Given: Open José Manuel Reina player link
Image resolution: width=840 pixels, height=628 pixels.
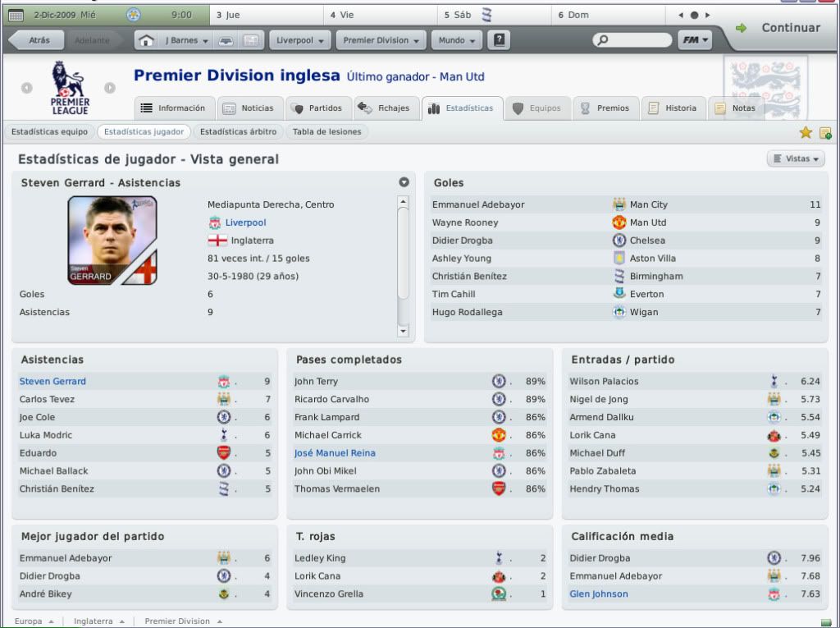Looking at the screenshot, I should 335,453.
